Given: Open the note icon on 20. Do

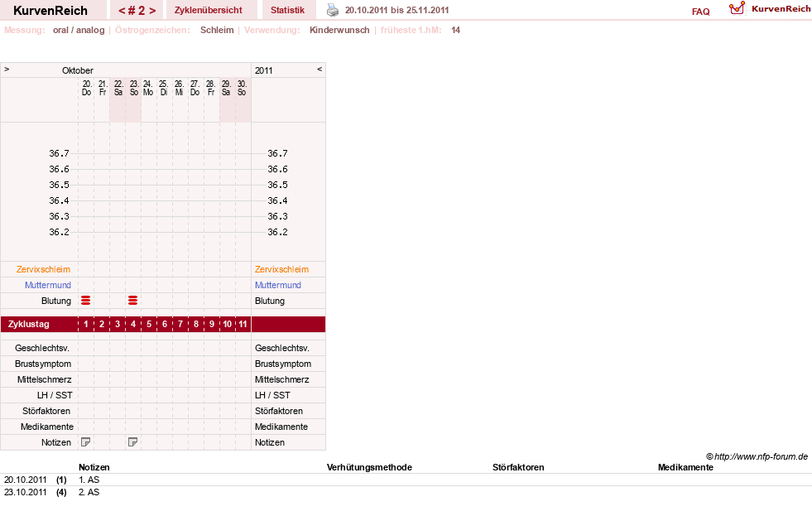Looking at the screenshot, I should point(86,442).
